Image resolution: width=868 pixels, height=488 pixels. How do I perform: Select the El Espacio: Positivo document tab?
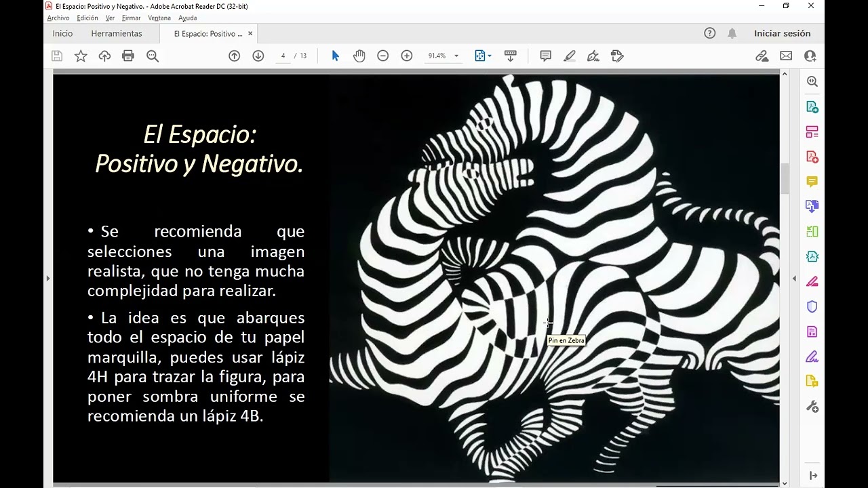coord(208,33)
